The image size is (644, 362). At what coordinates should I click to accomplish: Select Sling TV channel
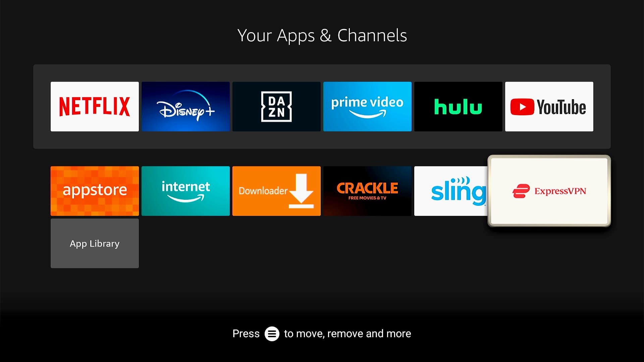[458, 191]
